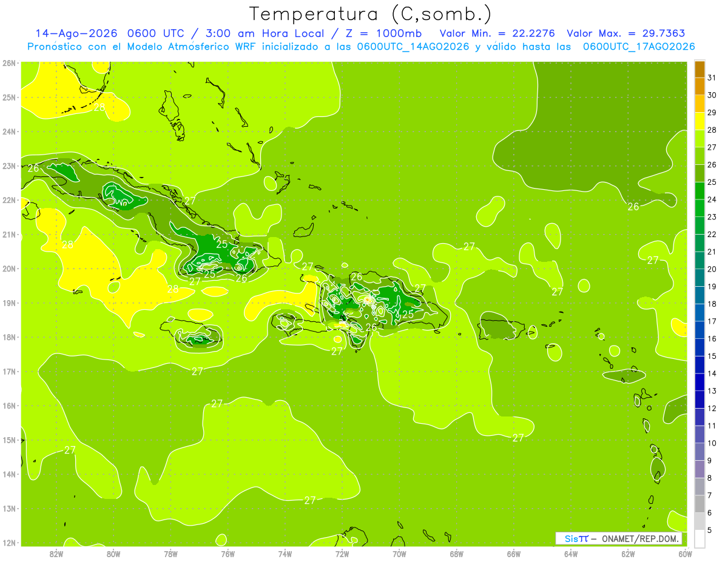The height and width of the screenshot is (562, 728).
Task: Pick the purple legend swatch between 9 and 10
Action: [x=699, y=452]
